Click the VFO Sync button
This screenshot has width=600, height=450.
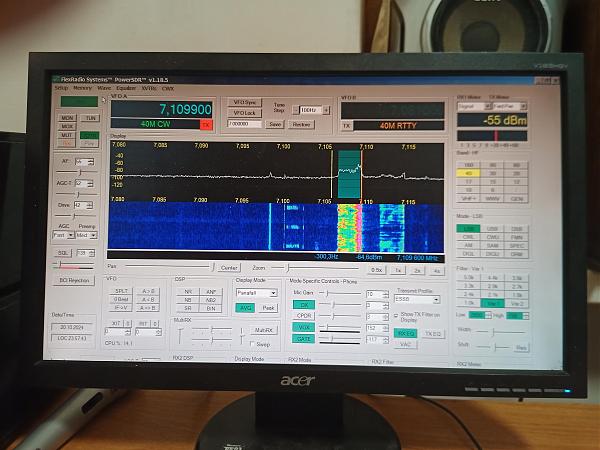tap(246, 102)
